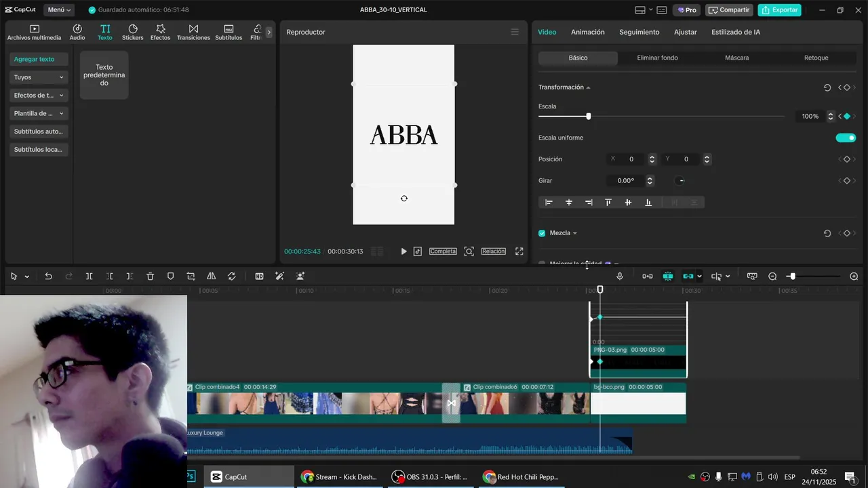The image size is (868, 488).
Task: Toggle main track magnet snapping
Action: (648, 277)
